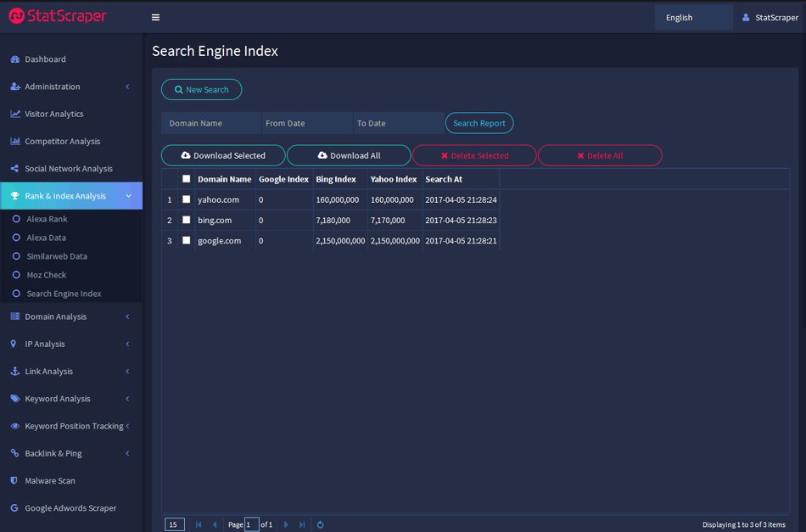Screen dimensions: 806x532
Task: Click the Domain Name filter field
Action: tap(211, 123)
